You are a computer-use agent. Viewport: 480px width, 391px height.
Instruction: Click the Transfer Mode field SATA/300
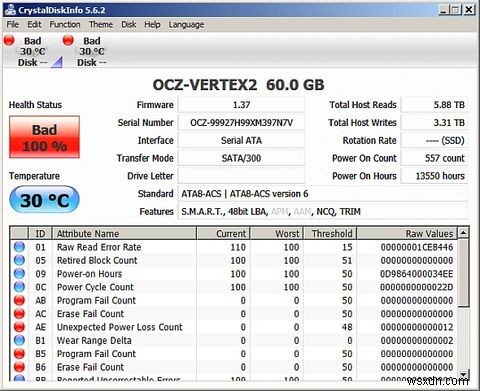coord(241,158)
